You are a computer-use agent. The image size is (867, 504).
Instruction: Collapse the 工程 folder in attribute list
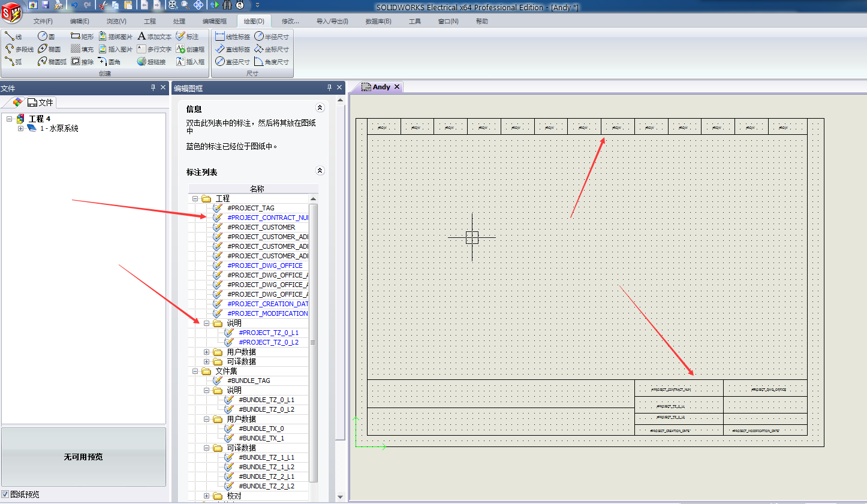click(195, 198)
